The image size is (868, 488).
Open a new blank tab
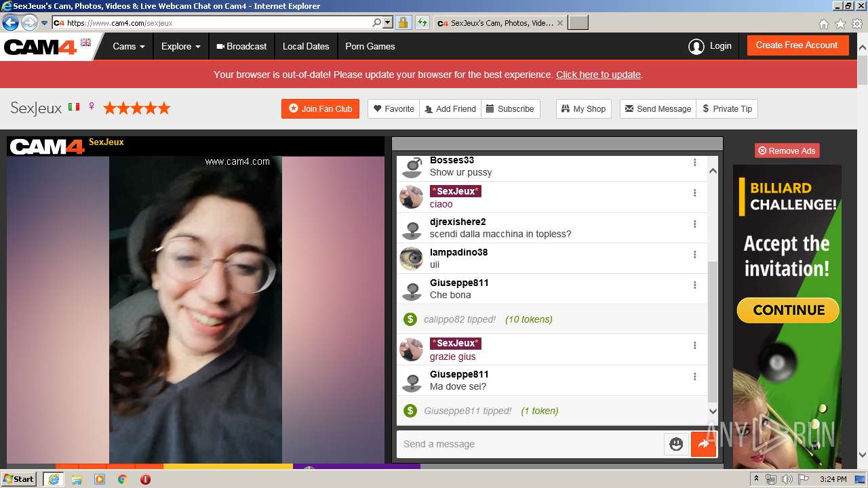click(x=578, y=23)
